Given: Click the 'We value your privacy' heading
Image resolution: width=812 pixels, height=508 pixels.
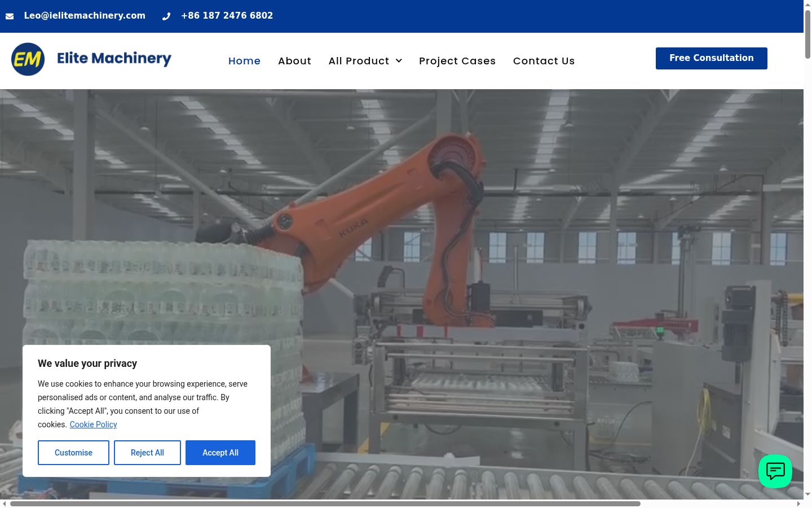Looking at the screenshot, I should tap(87, 364).
